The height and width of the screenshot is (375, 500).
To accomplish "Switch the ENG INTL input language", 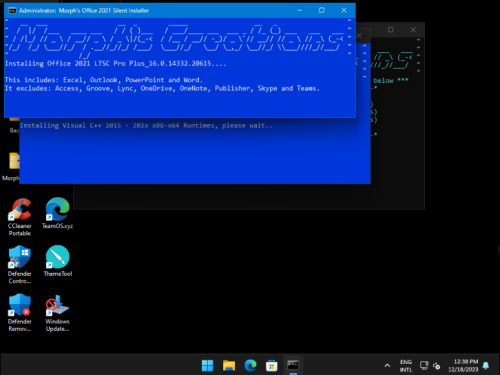I will 406,366.
